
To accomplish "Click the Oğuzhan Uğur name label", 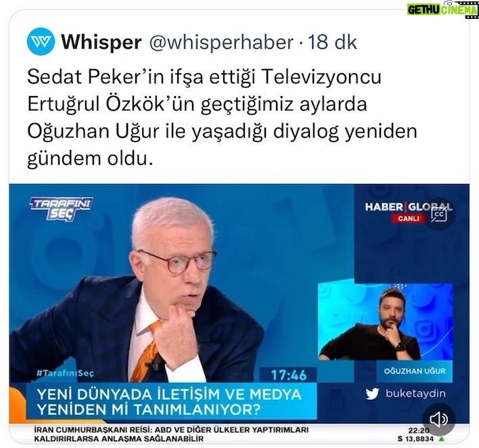I will pos(415,371).
